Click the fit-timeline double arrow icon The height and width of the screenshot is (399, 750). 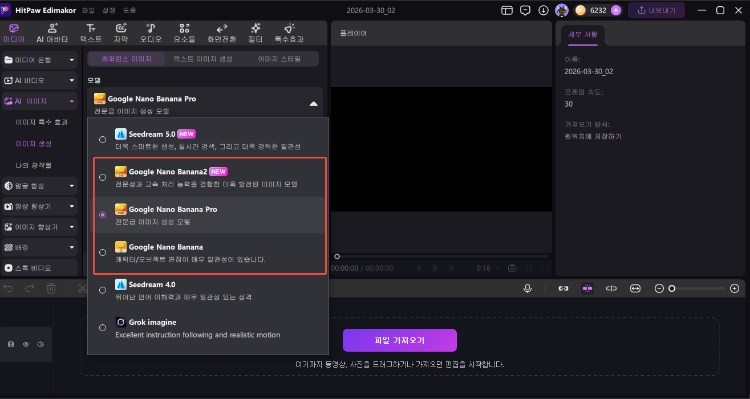coord(635,288)
